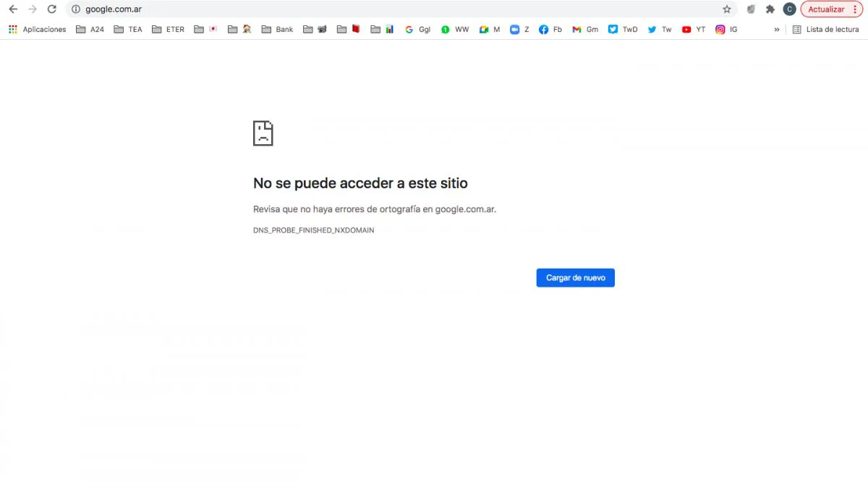Viewport: 868px width, 488px height.
Task: Open the Lista de lectura panel
Action: pos(827,29)
